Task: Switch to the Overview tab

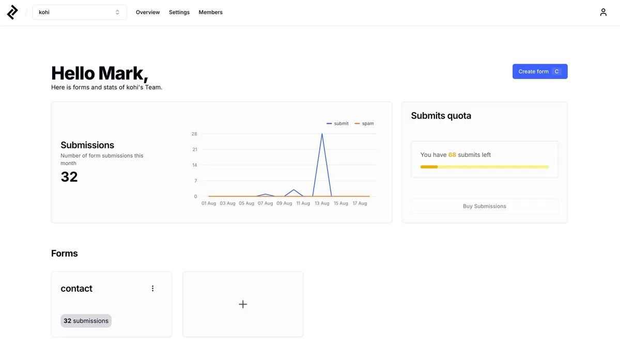Action: (x=148, y=12)
